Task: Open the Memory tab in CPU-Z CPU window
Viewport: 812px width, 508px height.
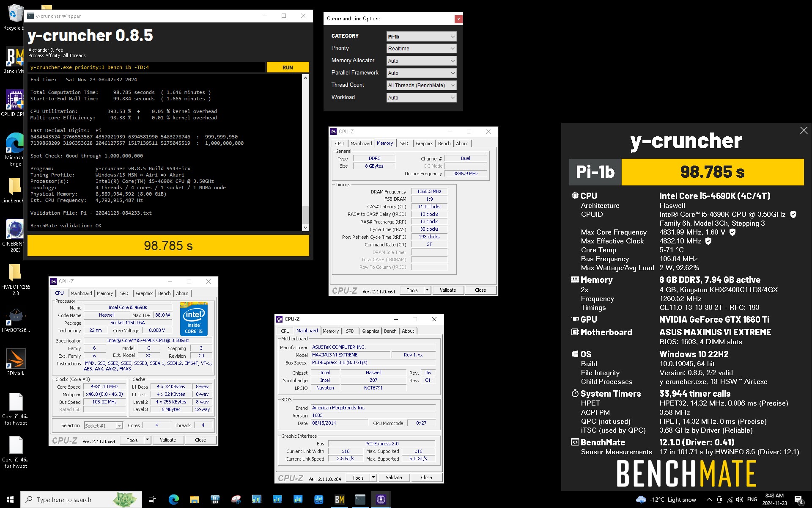Action: 105,293
